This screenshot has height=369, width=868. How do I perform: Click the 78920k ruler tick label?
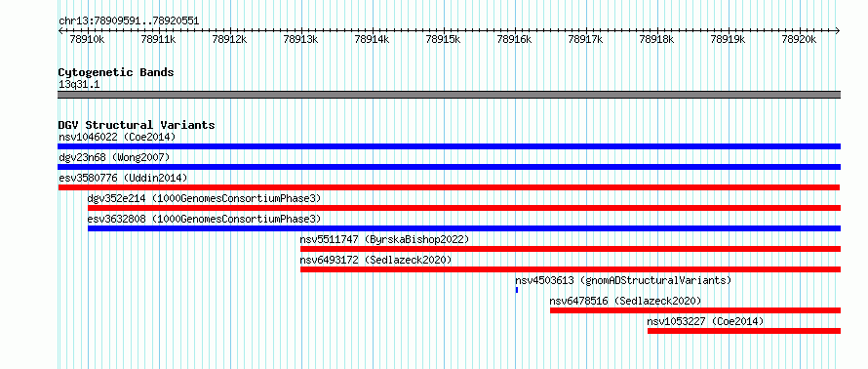tap(800, 39)
